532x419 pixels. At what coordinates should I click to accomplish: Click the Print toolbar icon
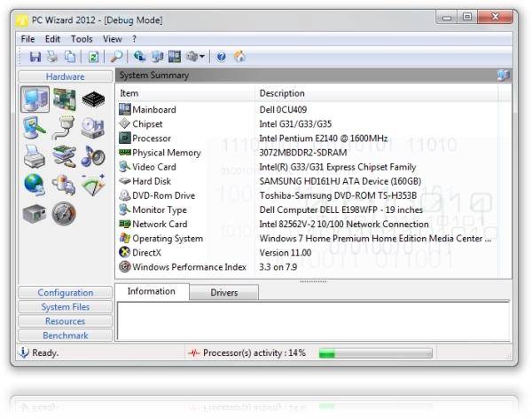pyautogui.click(x=52, y=57)
